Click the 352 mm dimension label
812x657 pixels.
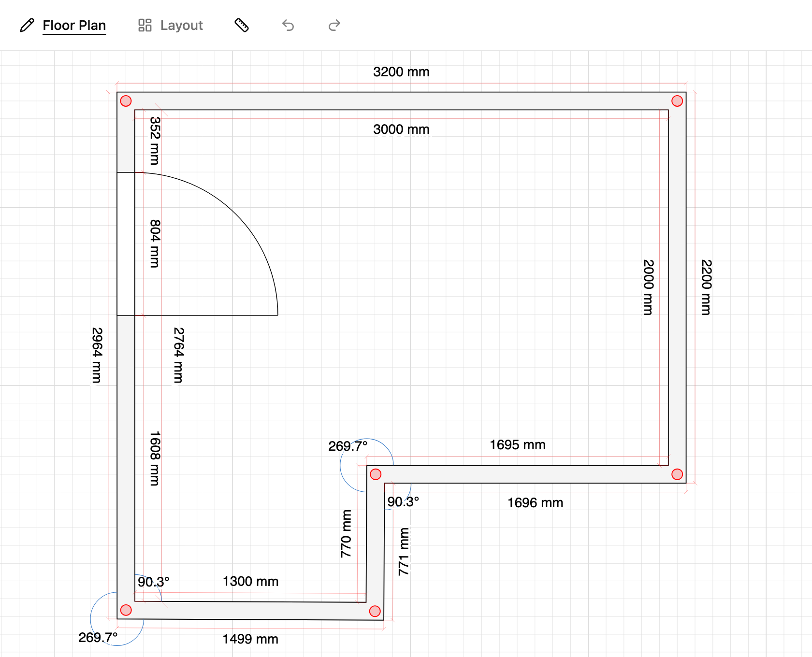click(x=155, y=141)
